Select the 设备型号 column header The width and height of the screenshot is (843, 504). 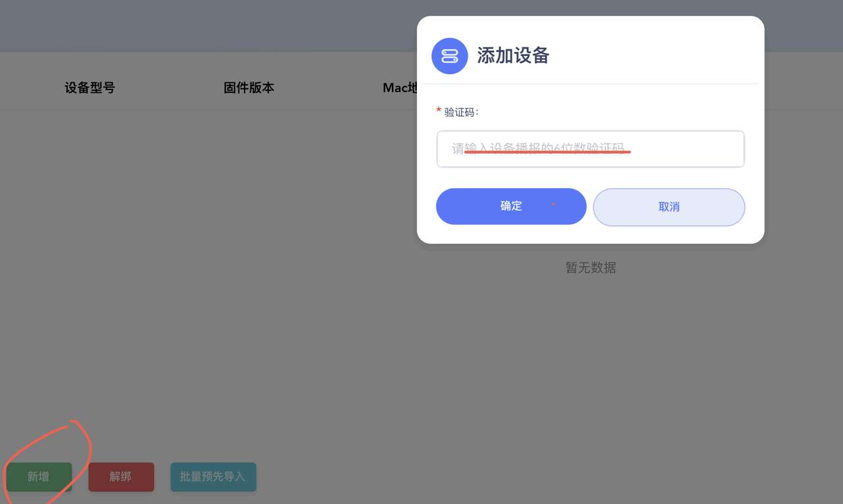click(x=90, y=88)
